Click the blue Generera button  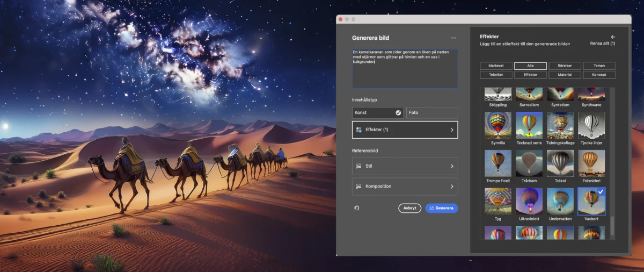point(442,208)
